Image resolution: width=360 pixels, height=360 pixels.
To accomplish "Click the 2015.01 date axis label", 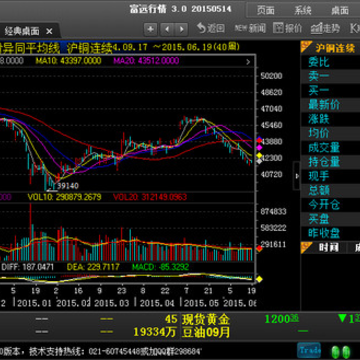I will pos(34,303).
